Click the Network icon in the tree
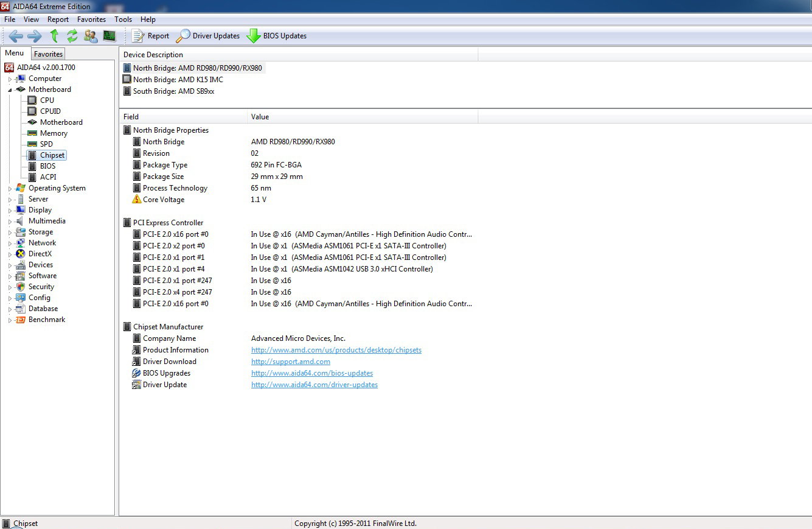Image resolution: width=812 pixels, height=529 pixels. [21, 243]
